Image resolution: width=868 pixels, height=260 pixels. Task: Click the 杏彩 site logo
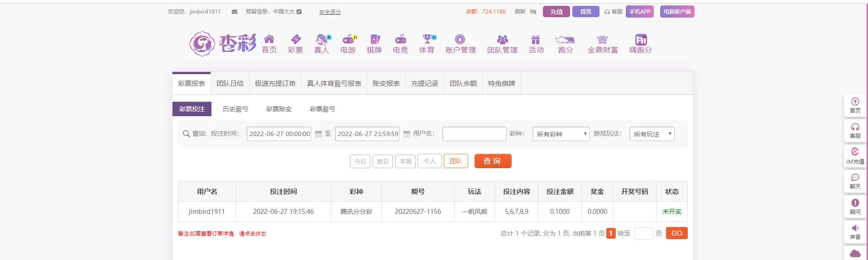click(222, 43)
